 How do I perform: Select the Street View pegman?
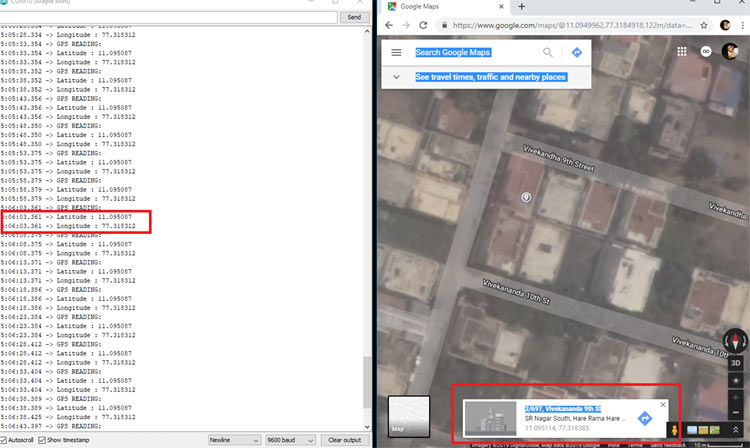coord(674,430)
